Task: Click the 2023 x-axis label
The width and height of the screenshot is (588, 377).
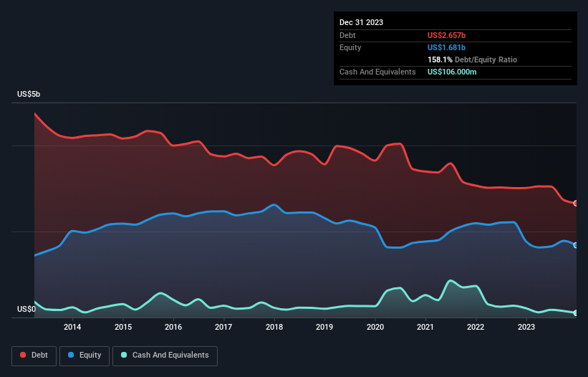Action: 526,327
